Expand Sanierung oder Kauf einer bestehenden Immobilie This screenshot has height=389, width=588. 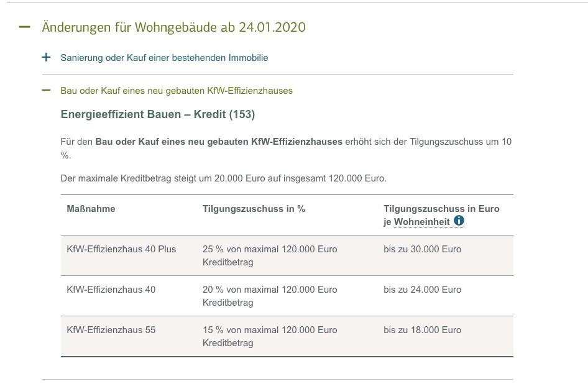point(164,58)
